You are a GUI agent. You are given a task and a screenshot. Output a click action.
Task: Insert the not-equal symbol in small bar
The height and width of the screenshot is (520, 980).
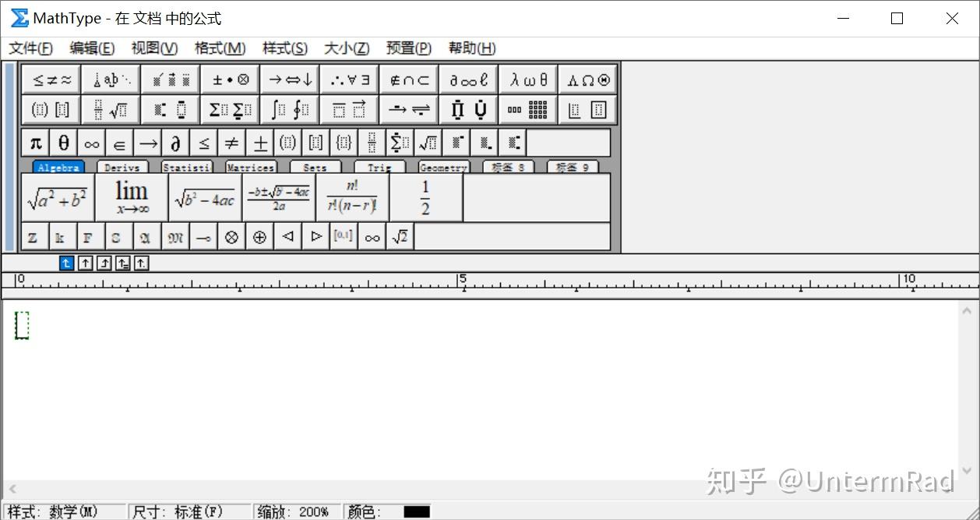(232, 143)
